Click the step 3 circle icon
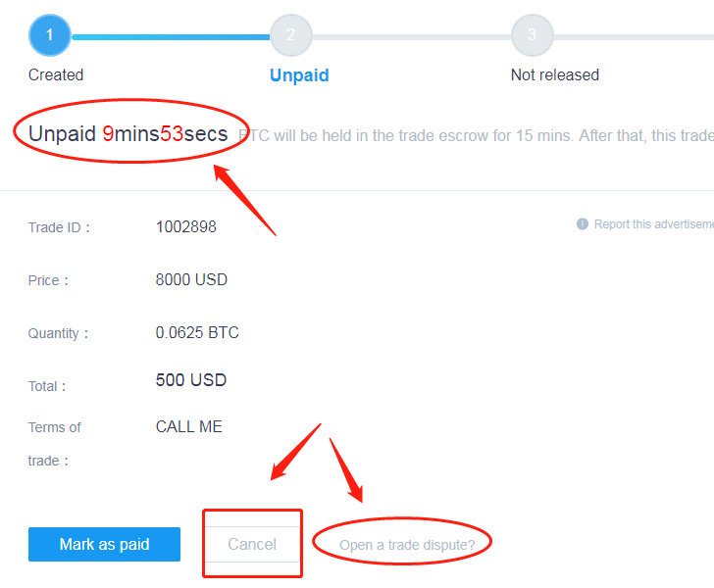The image size is (714, 588). pos(532,35)
